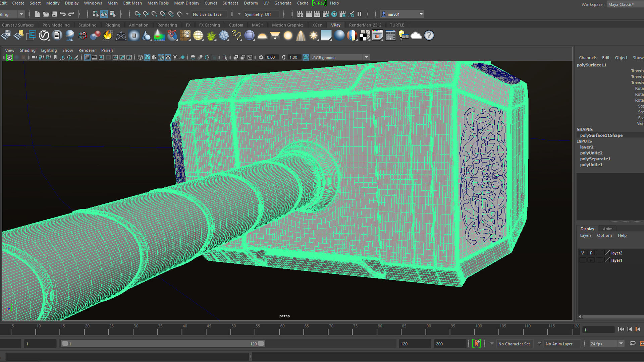Image resolution: width=644 pixels, height=362 pixels.
Task: Select polyUnite2 in INPUTS list
Action: 591,153
